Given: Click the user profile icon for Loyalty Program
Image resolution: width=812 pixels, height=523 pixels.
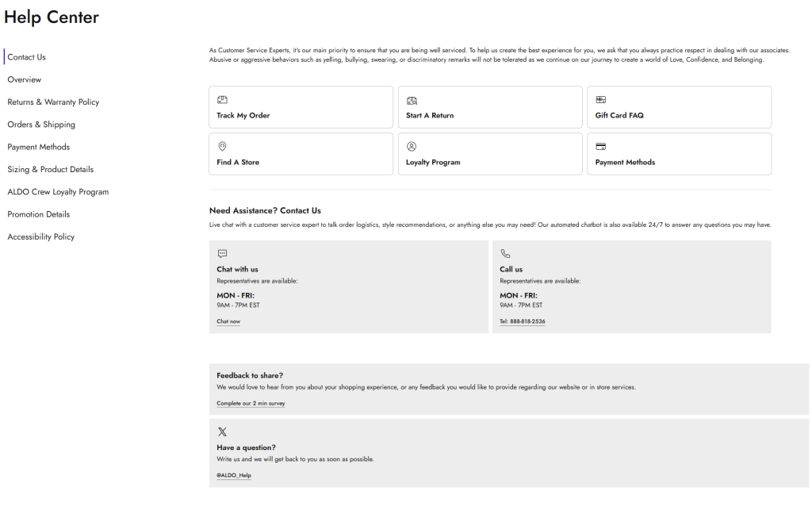Looking at the screenshot, I should pos(412,147).
